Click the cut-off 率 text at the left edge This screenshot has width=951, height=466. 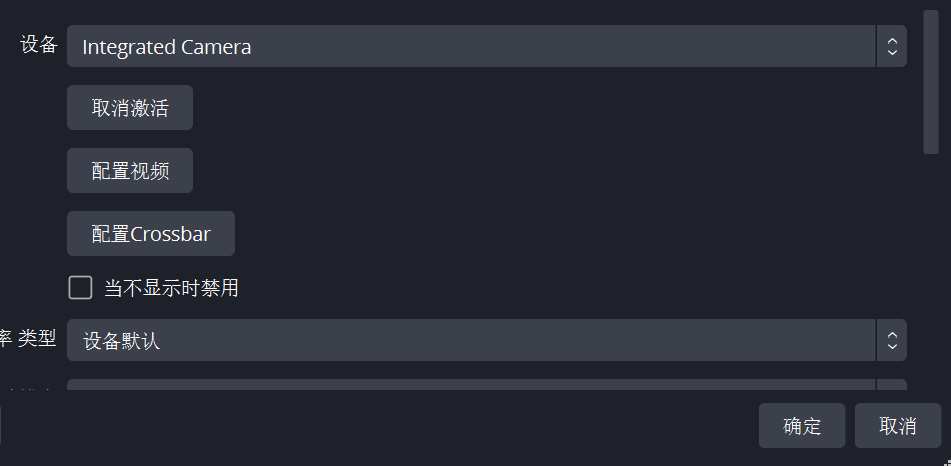5,339
